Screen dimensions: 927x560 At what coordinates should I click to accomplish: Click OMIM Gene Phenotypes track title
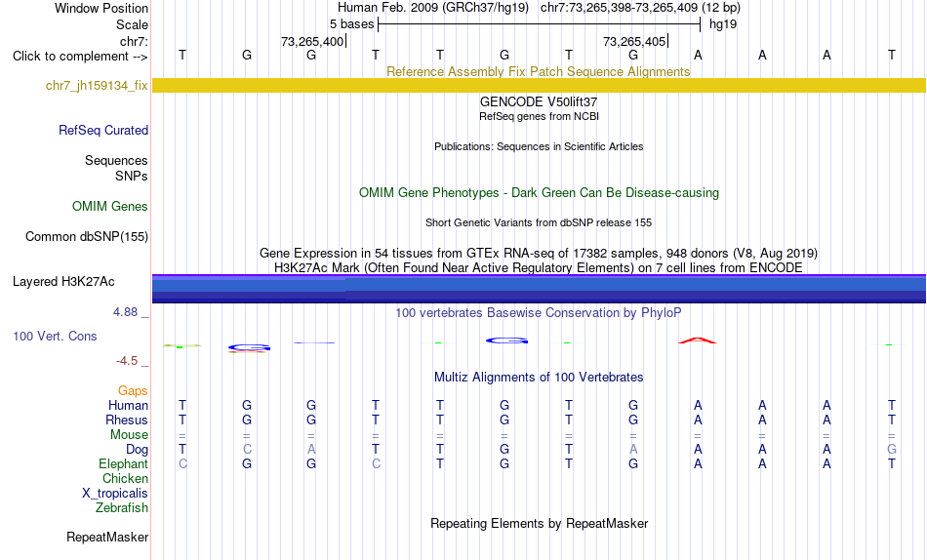[x=539, y=193]
